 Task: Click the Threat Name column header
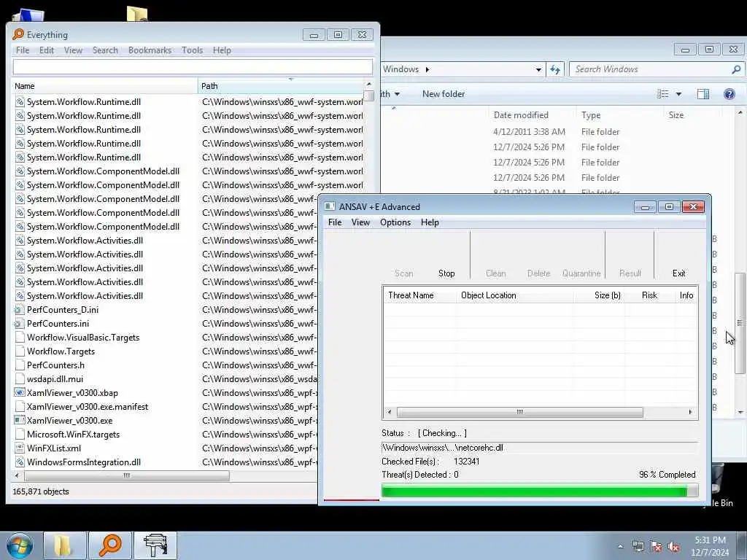coord(419,295)
